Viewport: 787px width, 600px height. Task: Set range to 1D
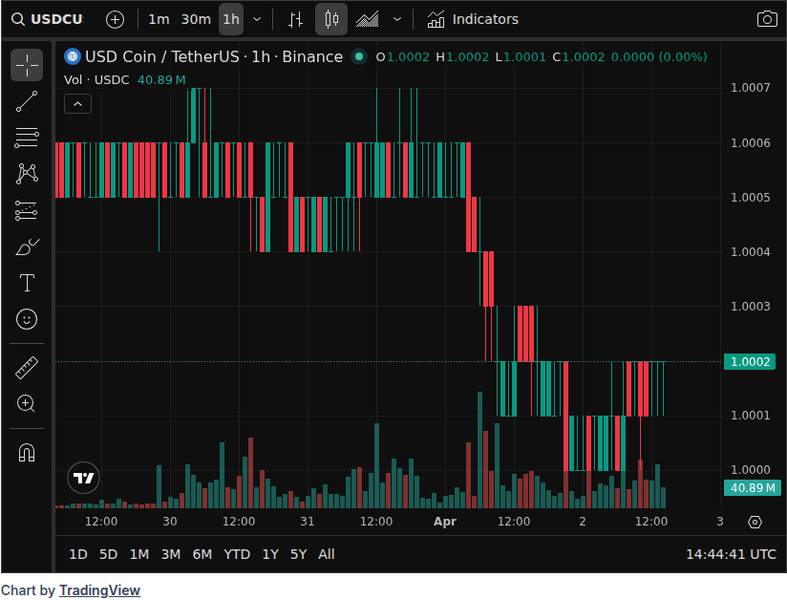(78, 554)
